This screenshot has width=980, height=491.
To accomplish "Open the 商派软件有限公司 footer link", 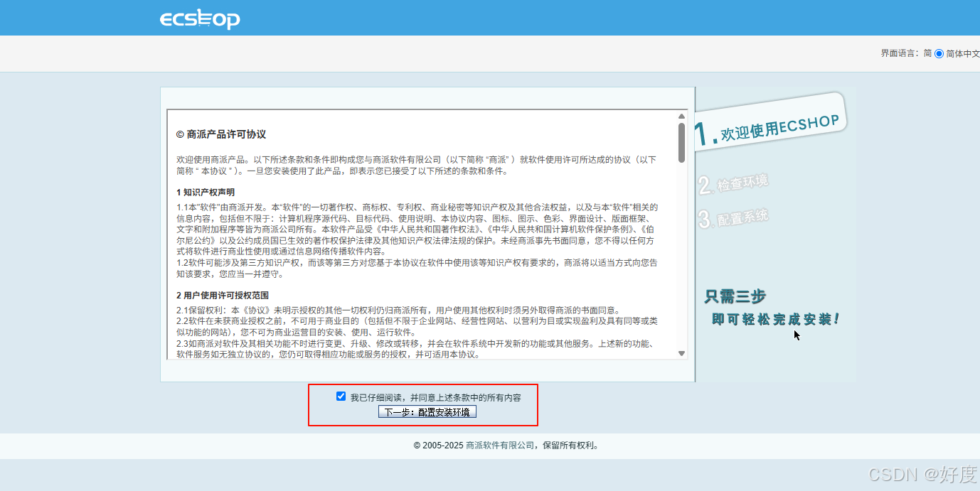I will click(x=500, y=446).
